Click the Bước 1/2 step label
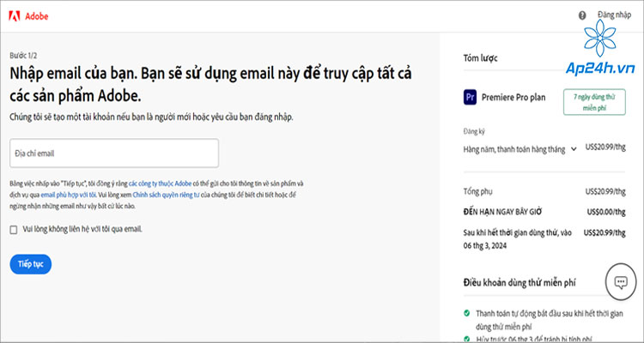644x343 pixels. click(x=23, y=56)
